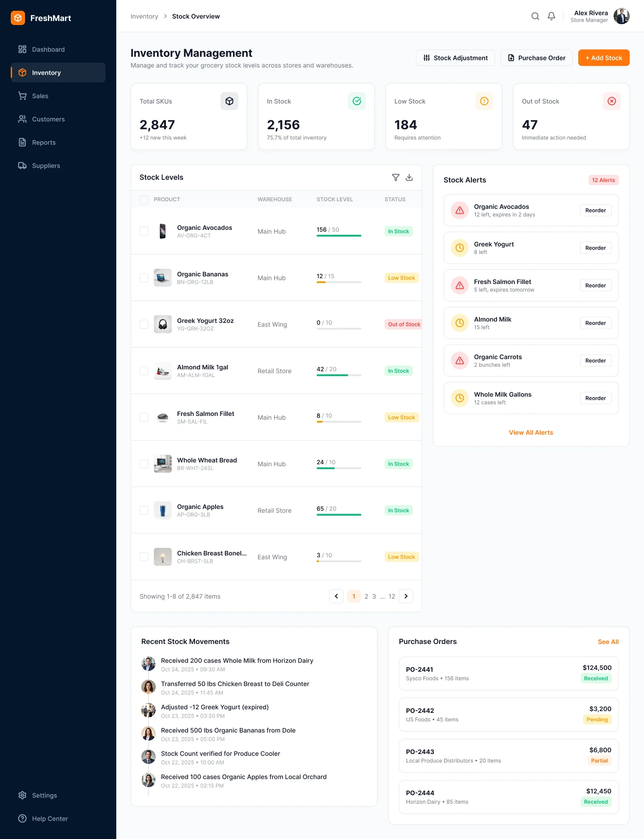Click the Organic Avocados stock level bar
644x839 pixels.
tap(339, 236)
